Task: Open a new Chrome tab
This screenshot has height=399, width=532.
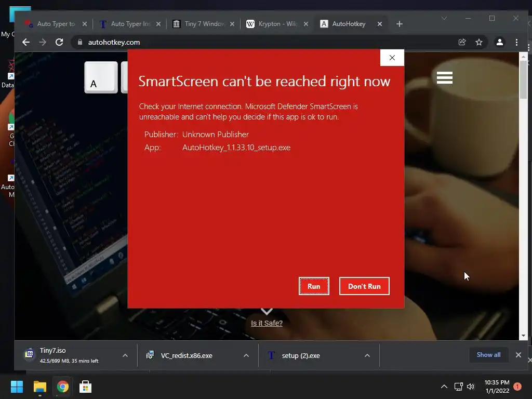Action: (400, 24)
